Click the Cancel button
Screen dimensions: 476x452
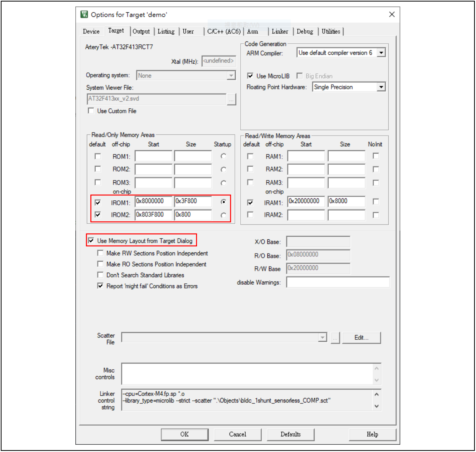point(238,434)
